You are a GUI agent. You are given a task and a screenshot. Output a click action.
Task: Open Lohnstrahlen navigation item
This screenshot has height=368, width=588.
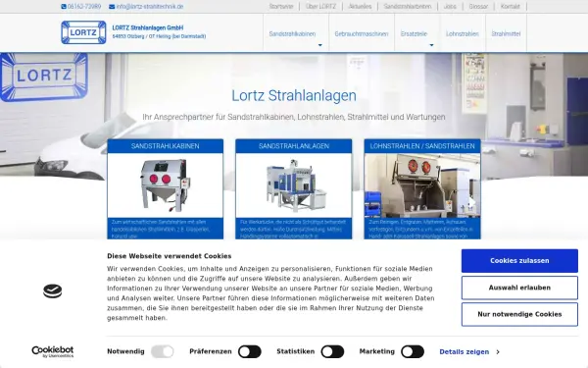pyautogui.click(x=463, y=33)
